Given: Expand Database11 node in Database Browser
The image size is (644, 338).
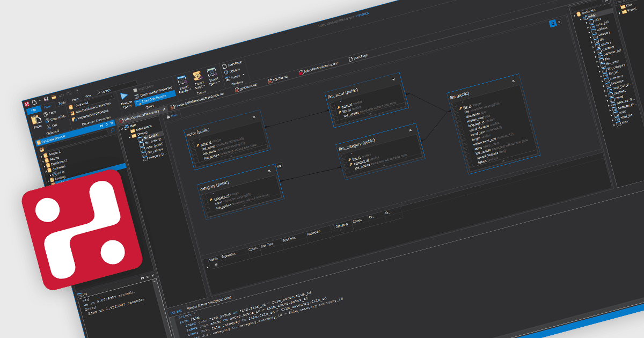Looking at the screenshot, I should coord(45,166).
